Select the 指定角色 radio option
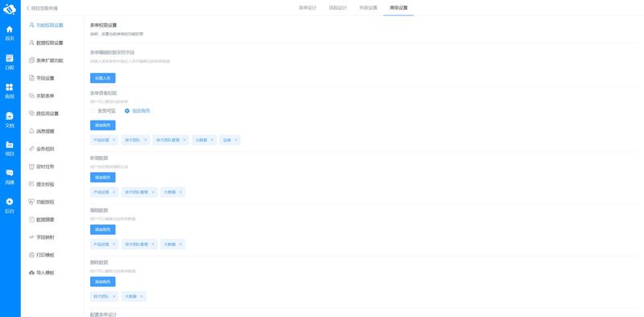 click(138, 111)
